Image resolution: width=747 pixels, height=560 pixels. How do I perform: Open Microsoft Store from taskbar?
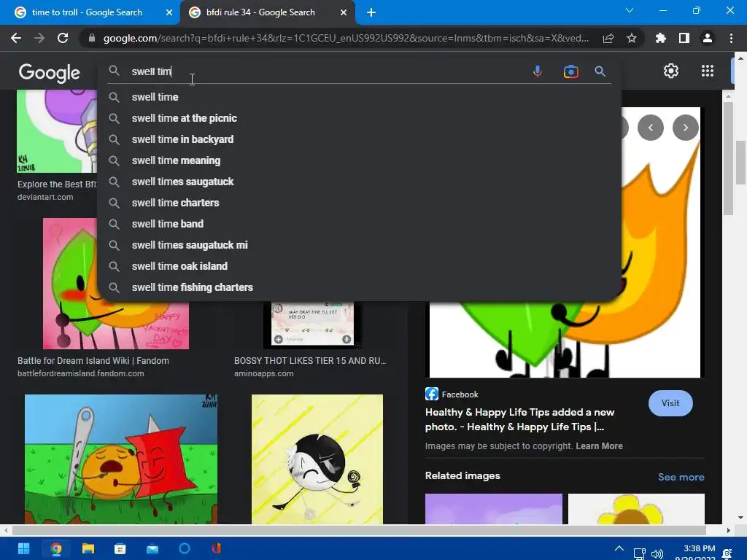coord(120,548)
